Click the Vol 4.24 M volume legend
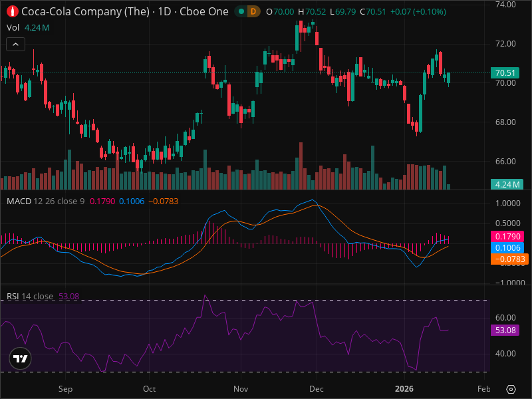This screenshot has width=532, height=399. [x=28, y=28]
